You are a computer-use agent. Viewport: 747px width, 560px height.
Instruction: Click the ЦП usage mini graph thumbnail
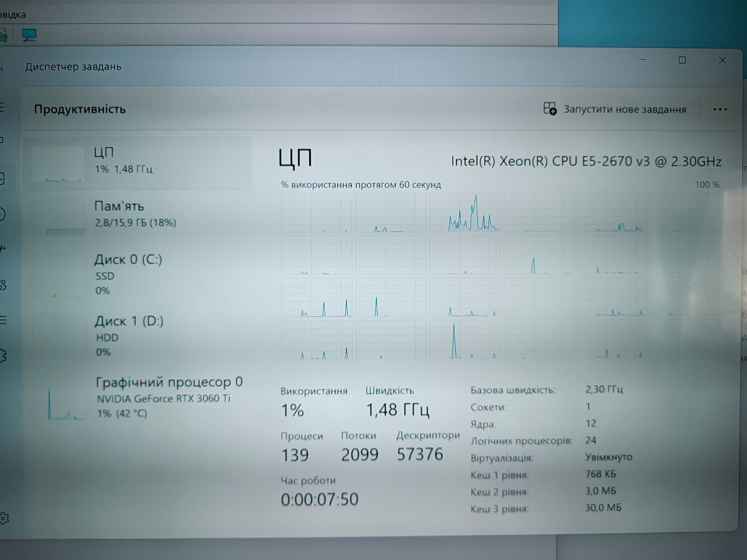[58, 165]
